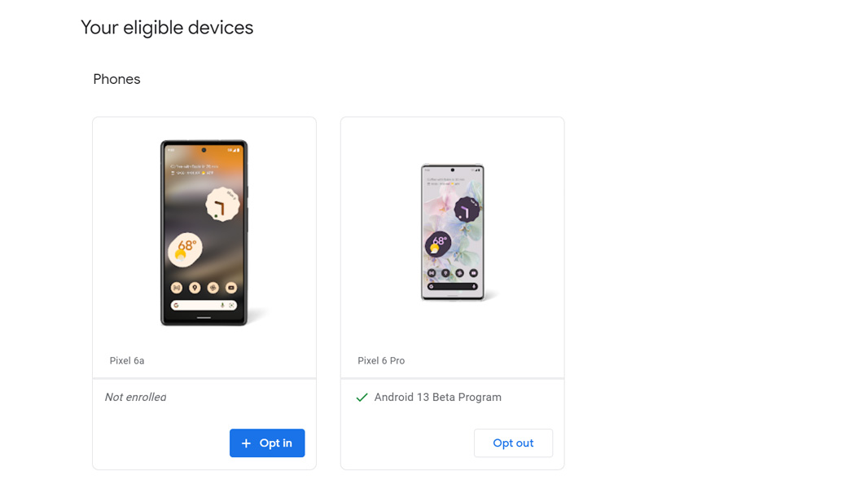868x489 pixels.
Task: Click the weather widget on Pixel 6a screen
Action: pyautogui.click(x=186, y=249)
